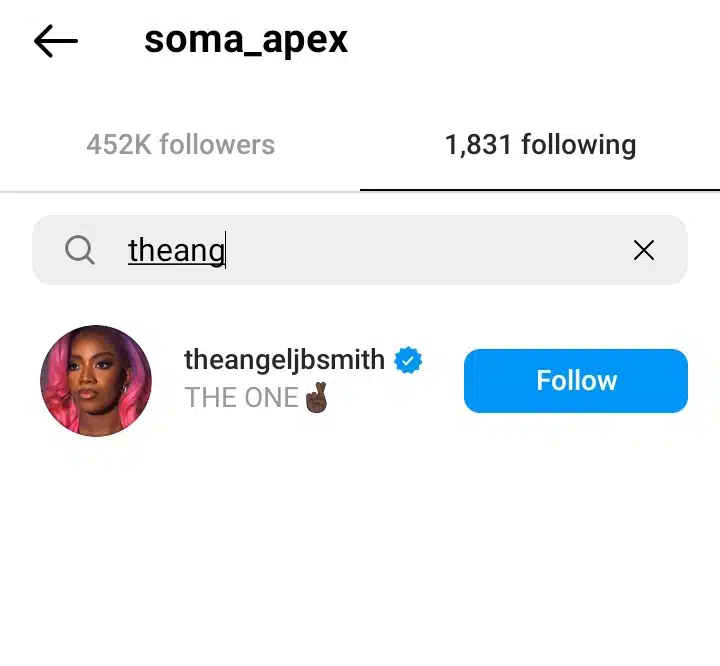720x666 pixels.
Task: Tap the word followers in the tab
Action: [217, 145]
